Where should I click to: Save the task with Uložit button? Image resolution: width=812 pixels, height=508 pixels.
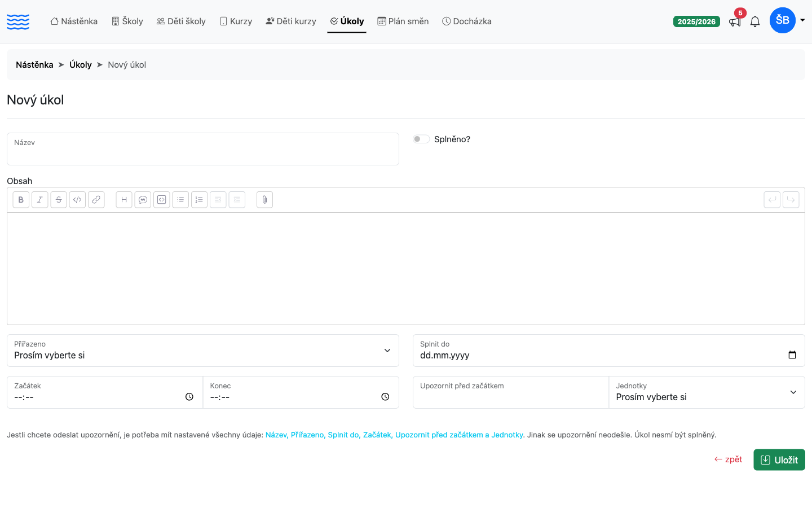pos(779,459)
